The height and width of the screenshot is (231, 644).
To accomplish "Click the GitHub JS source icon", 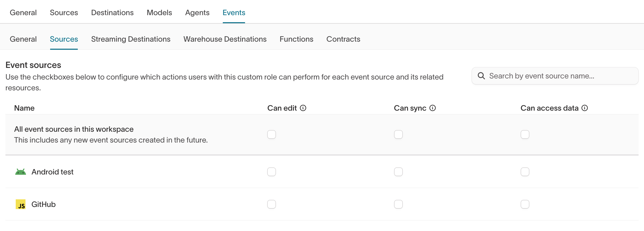I will pyautogui.click(x=21, y=204).
